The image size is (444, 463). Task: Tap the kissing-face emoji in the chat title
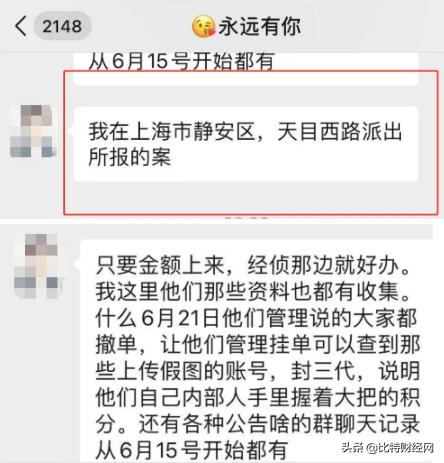tap(203, 26)
